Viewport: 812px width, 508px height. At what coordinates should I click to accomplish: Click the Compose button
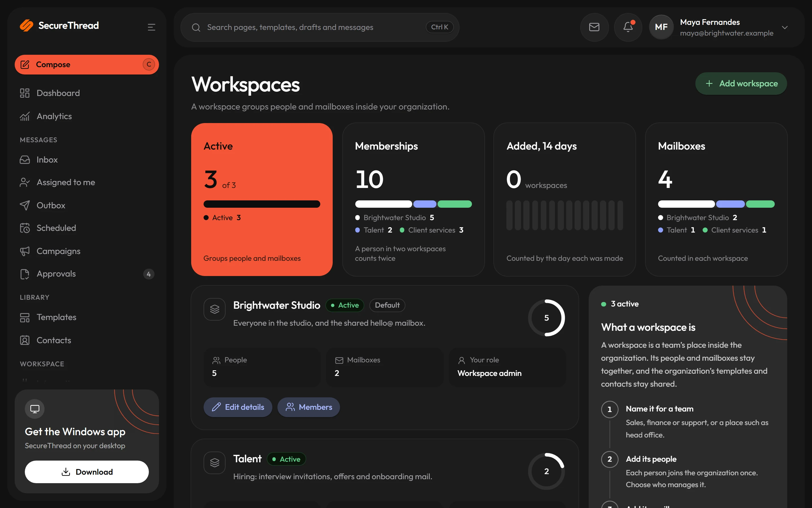(87, 65)
